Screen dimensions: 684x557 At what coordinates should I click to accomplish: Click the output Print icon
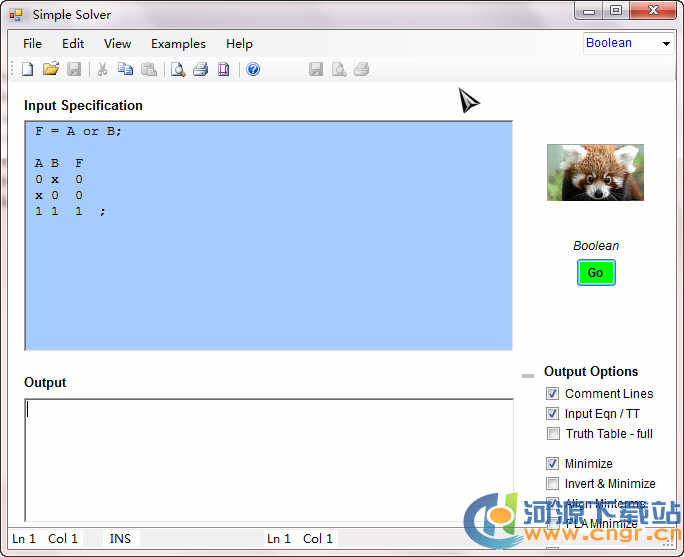tap(362, 69)
